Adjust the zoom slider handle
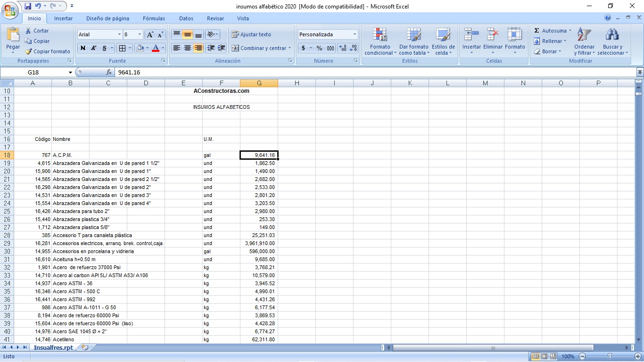 coord(610,356)
